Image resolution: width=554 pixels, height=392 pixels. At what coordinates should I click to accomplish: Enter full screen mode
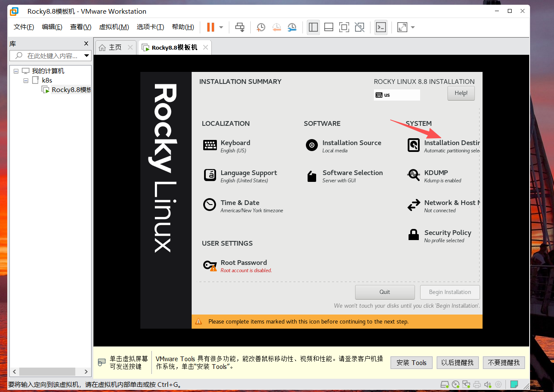344,27
